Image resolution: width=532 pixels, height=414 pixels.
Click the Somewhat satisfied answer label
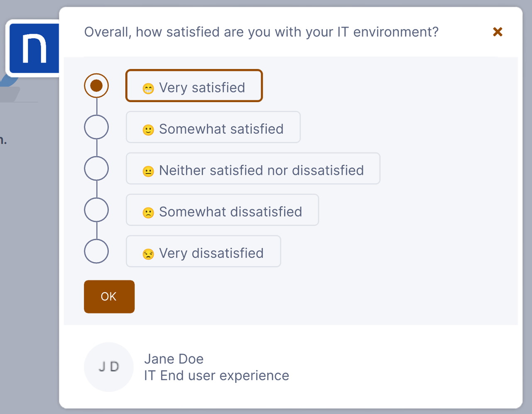point(221,129)
